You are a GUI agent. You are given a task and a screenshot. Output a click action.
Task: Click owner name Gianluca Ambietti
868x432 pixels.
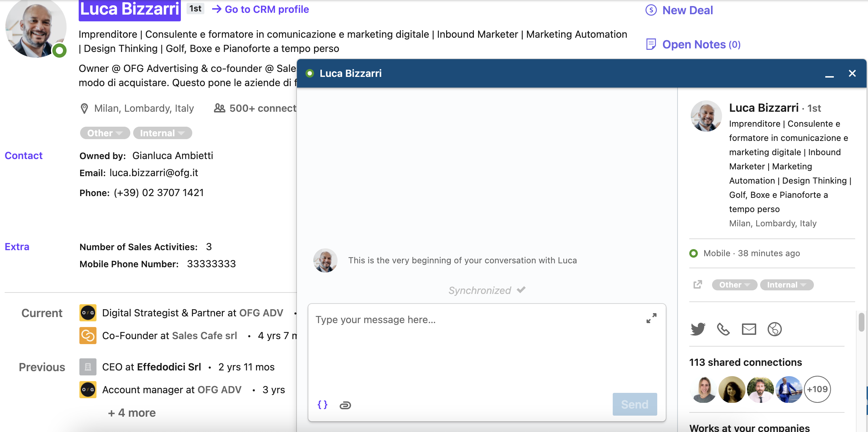(x=173, y=156)
